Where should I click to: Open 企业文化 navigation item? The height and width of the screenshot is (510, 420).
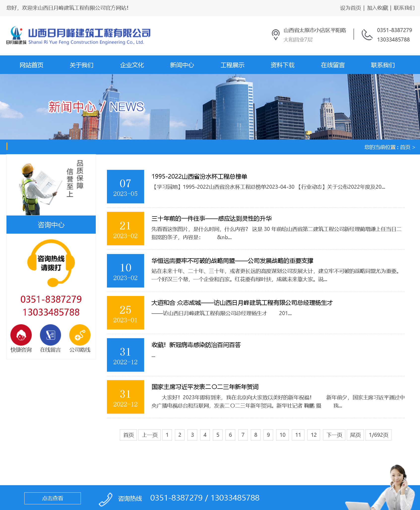pos(132,65)
